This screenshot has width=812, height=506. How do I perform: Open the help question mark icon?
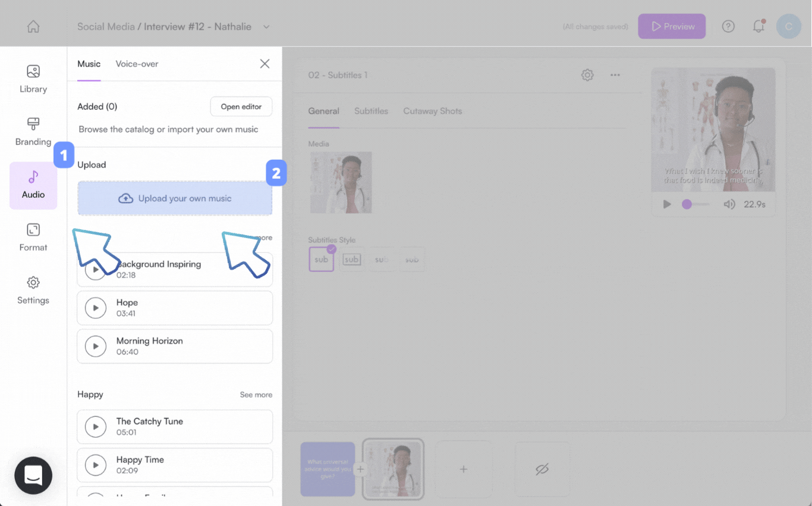click(728, 27)
